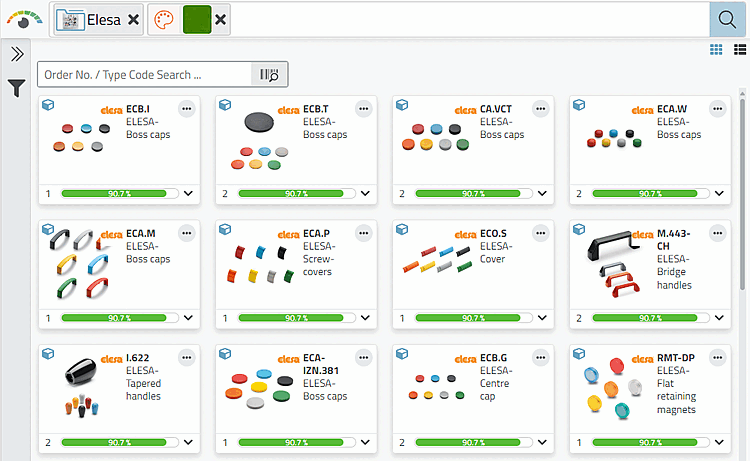Open the ECB.T boss caps thumbnail
The width and height of the screenshot is (750, 461).
click(x=259, y=141)
